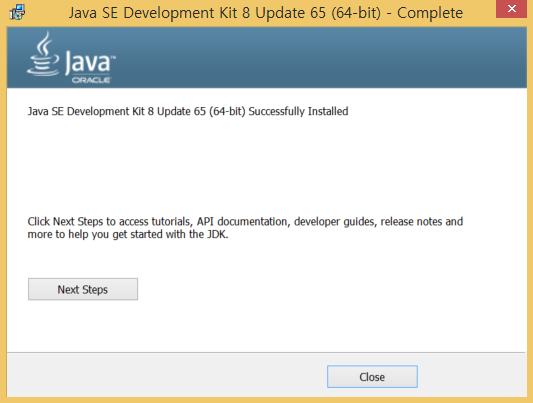Image resolution: width=533 pixels, height=403 pixels.
Task: Click the Close button at bottom
Action: [x=372, y=376]
